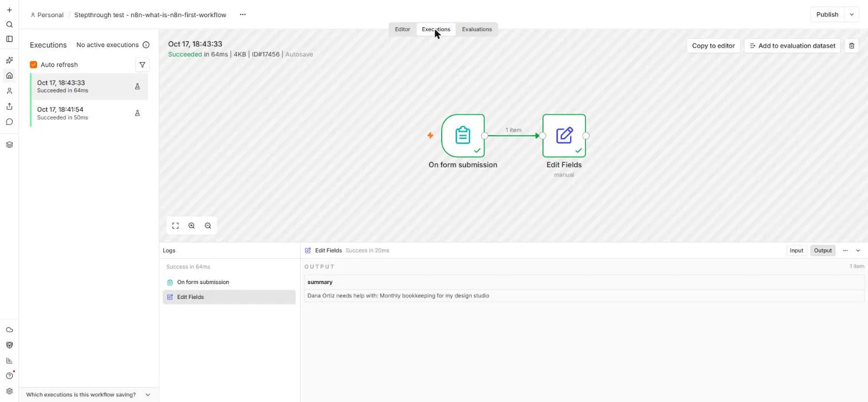Screen dimensions: 868x402
Task: Click the flask icon on the 18:41:54 execution
Action: coord(137,113)
